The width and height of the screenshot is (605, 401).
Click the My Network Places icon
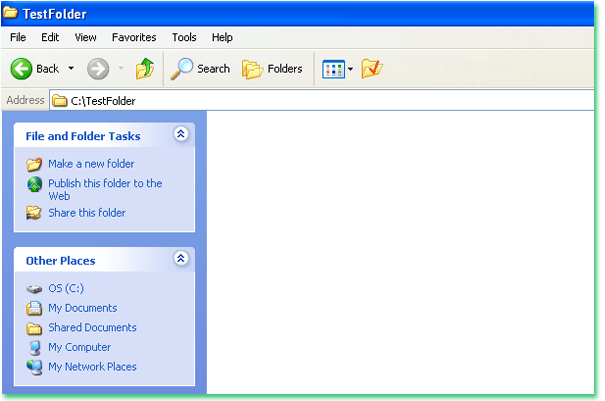coord(34,367)
